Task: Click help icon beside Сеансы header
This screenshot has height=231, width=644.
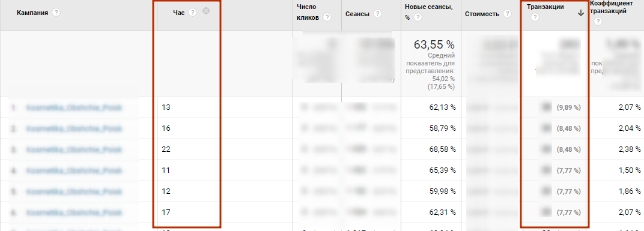Action: click(377, 14)
